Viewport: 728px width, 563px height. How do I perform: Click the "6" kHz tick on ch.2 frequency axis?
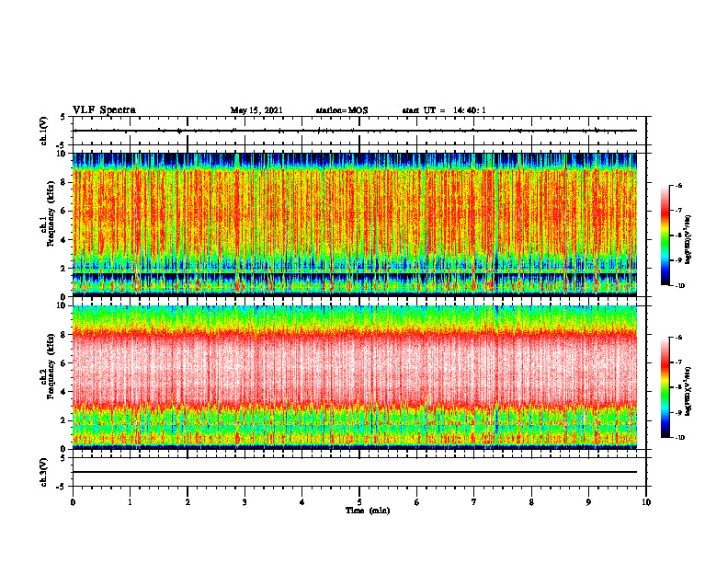(64, 363)
